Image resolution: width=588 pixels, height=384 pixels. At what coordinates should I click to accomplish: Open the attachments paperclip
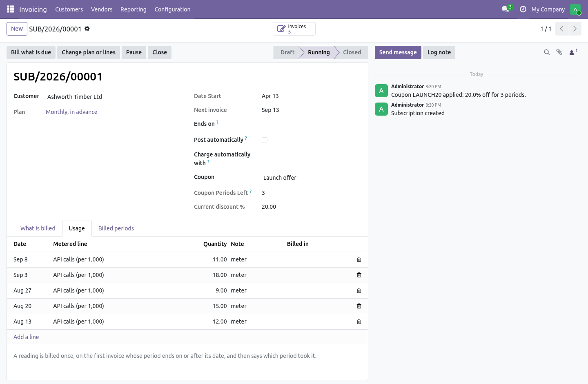[x=559, y=52]
